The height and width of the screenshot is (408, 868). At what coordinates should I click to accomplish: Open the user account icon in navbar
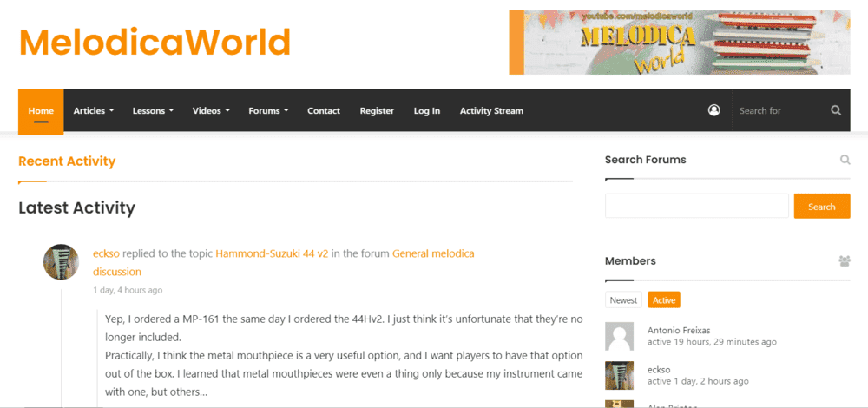click(713, 110)
